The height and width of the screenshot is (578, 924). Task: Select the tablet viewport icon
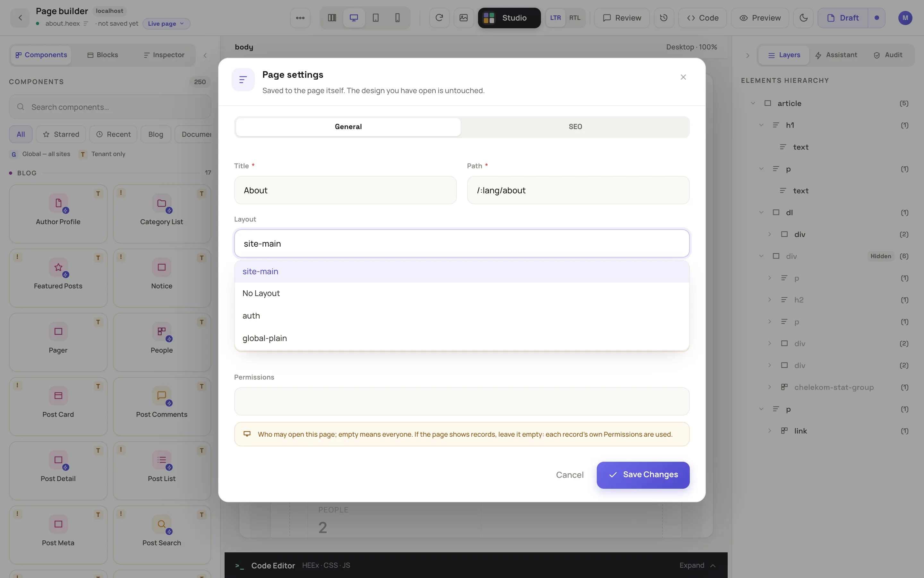point(376,18)
